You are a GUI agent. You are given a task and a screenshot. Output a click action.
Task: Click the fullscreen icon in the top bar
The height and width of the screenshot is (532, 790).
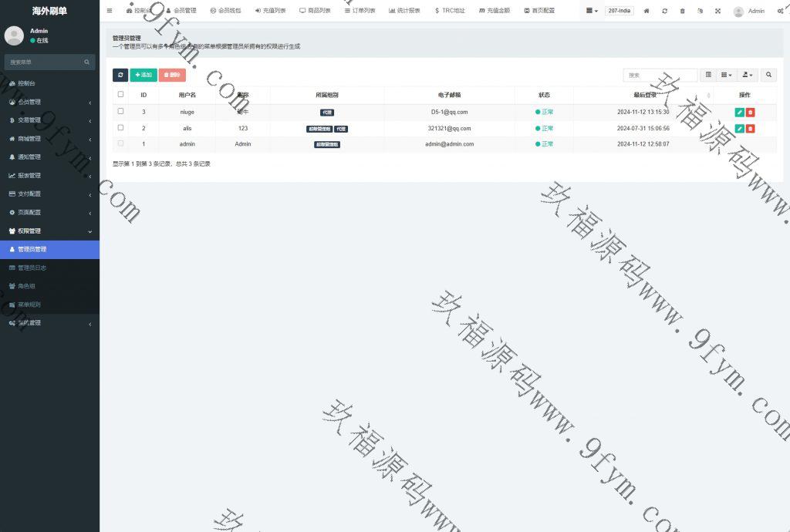pos(717,11)
